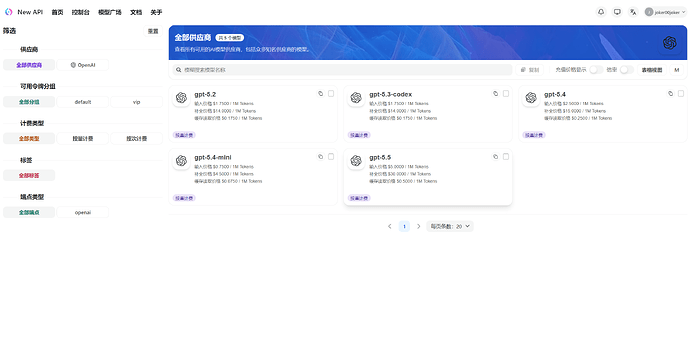Filter by 按次计费 billing type
The width and height of the screenshot is (690, 363).
point(136,139)
